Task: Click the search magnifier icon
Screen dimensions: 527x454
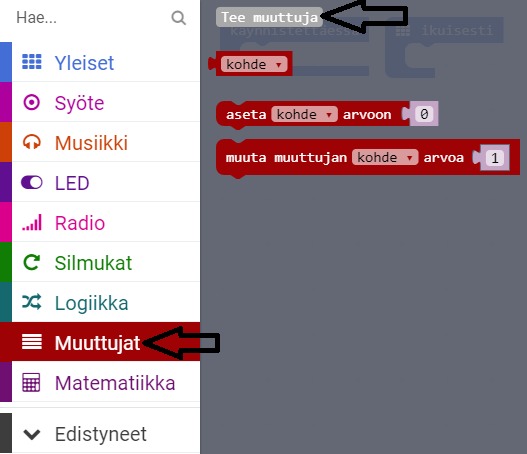Action: (x=178, y=18)
